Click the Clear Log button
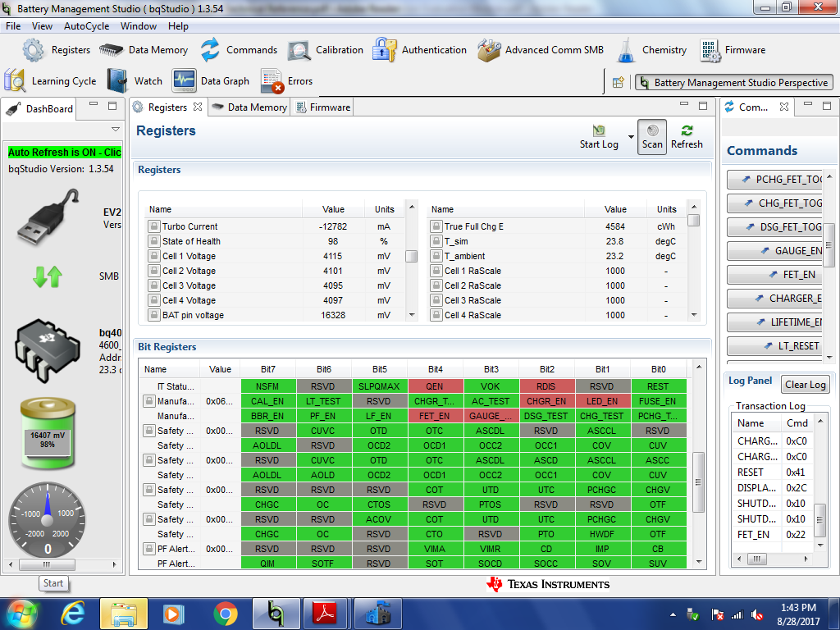Screen dimensions: 840x630 (806, 385)
